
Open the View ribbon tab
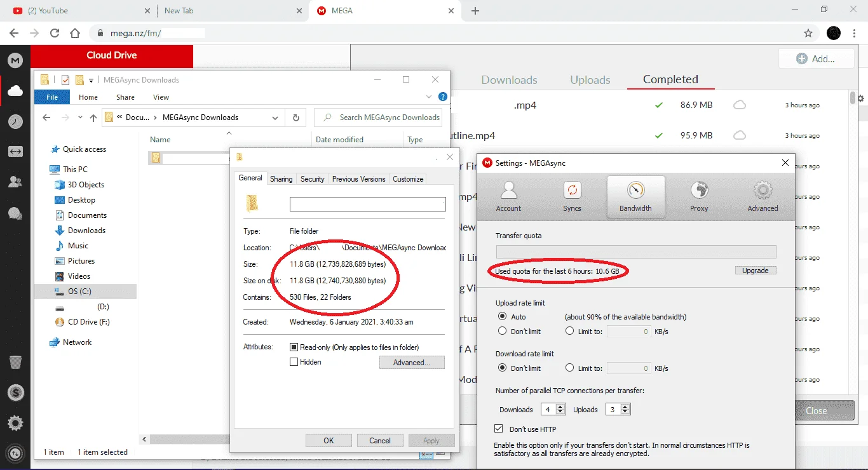coord(161,97)
